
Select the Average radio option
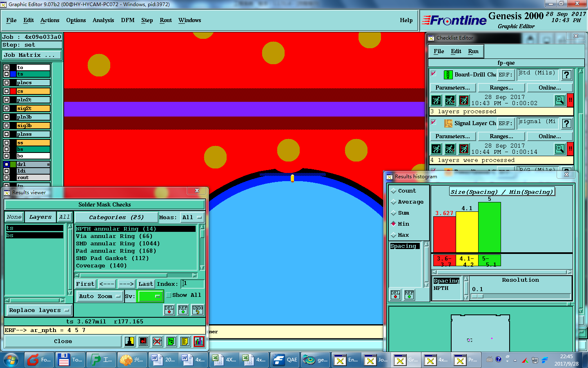click(x=394, y=202)
